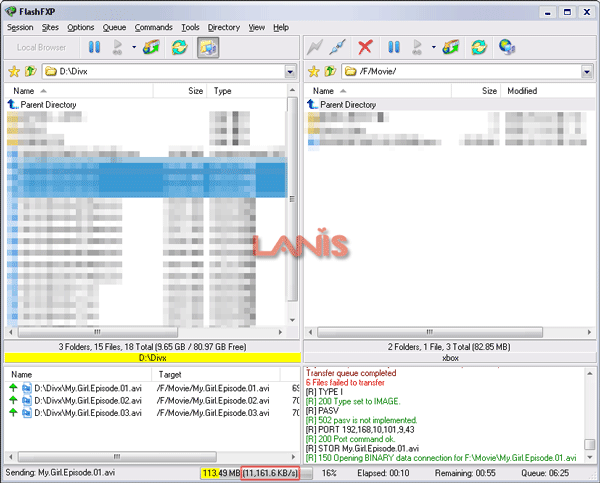Open the local pane transfer dropdown arrow

pos(134,47)
